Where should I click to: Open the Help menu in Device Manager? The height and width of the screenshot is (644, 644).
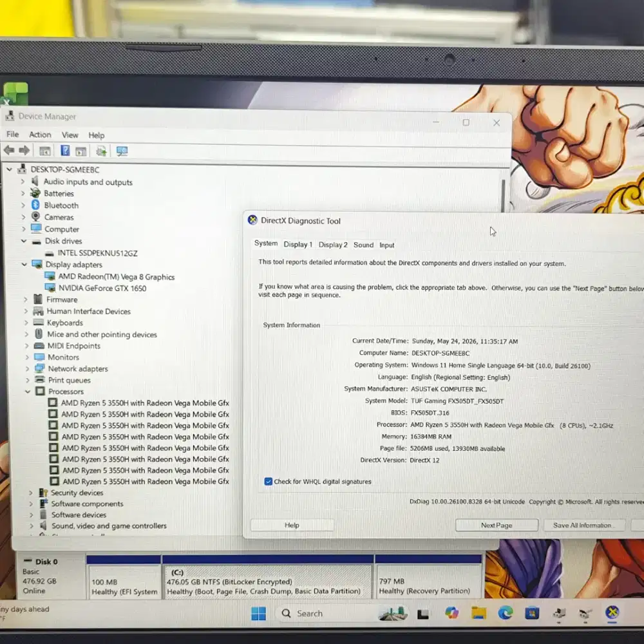[97, 135]
